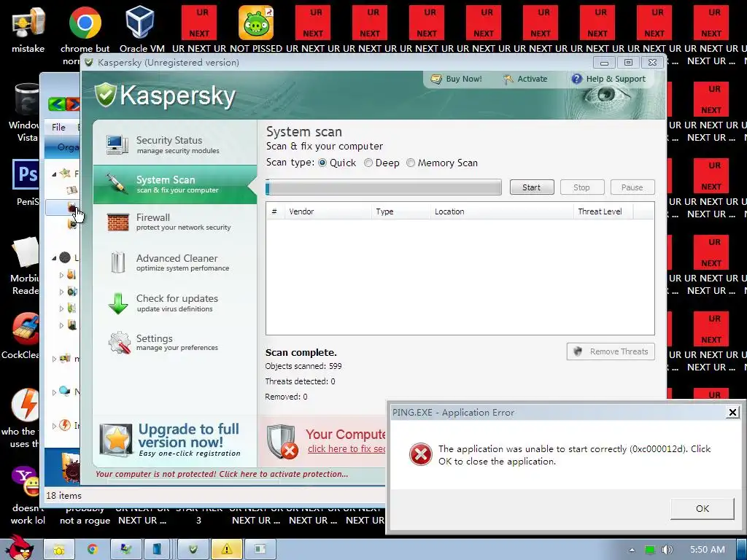Select the Memory Scan type
The width and height of the screenshot is (747, 560).
(x=411, y=163)
